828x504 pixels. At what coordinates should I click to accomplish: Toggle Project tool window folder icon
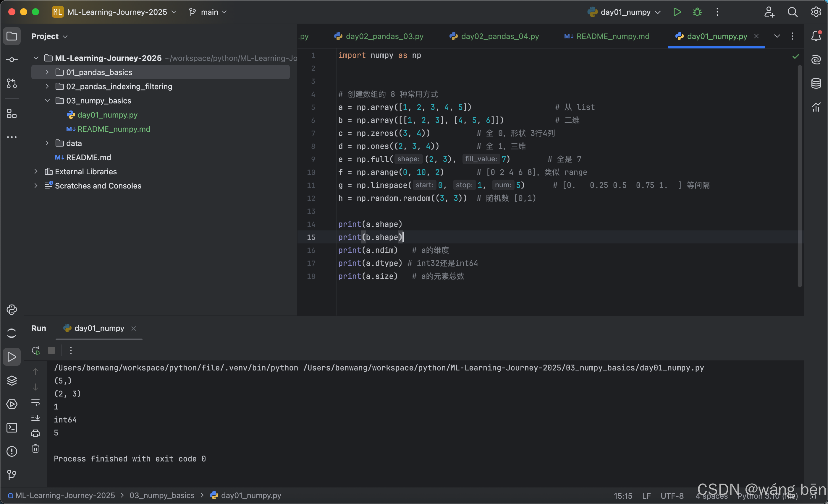click(12, 36)
